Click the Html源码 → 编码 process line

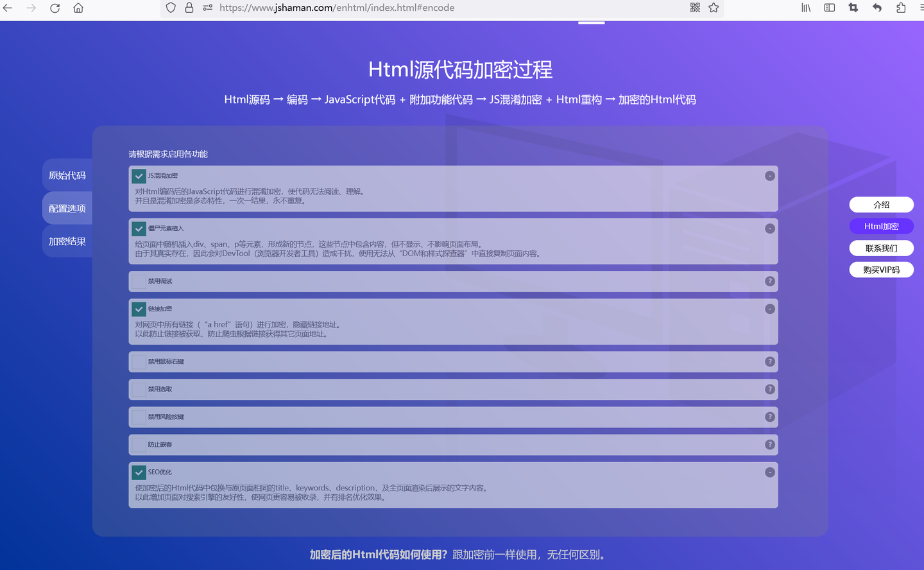point(460,99)
